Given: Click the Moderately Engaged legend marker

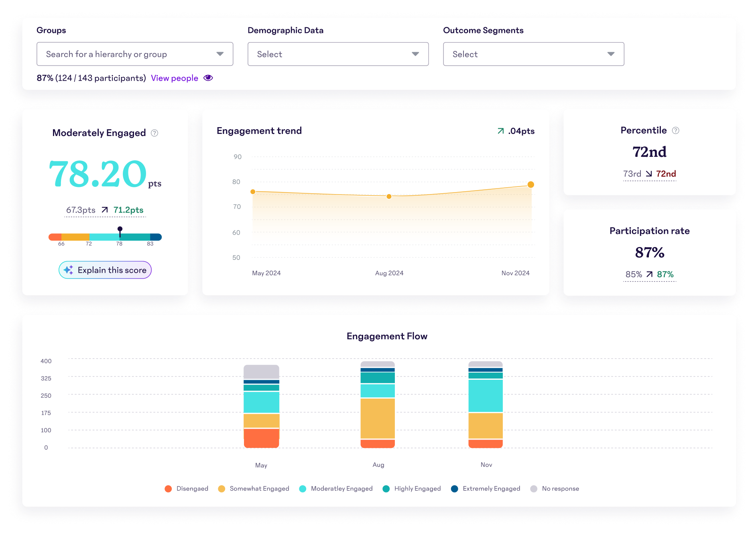Looking at the screenshot, I should (303, 488).
